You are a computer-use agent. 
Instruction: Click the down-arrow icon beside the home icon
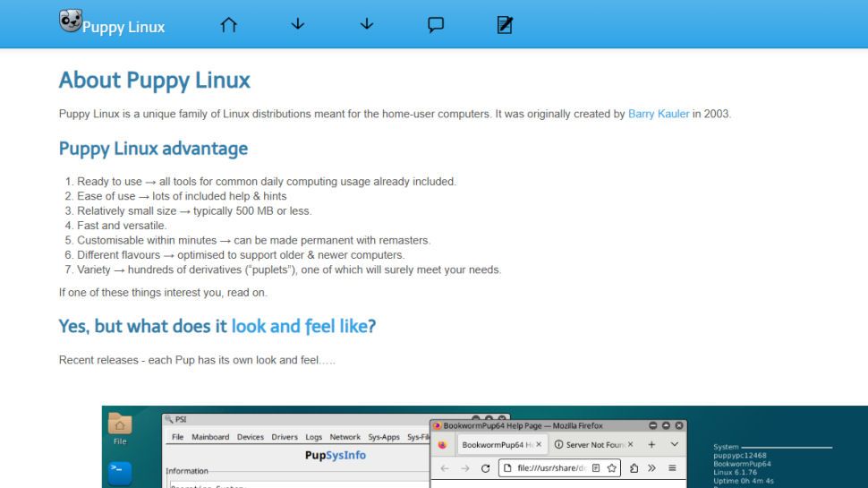click(298, 25)
